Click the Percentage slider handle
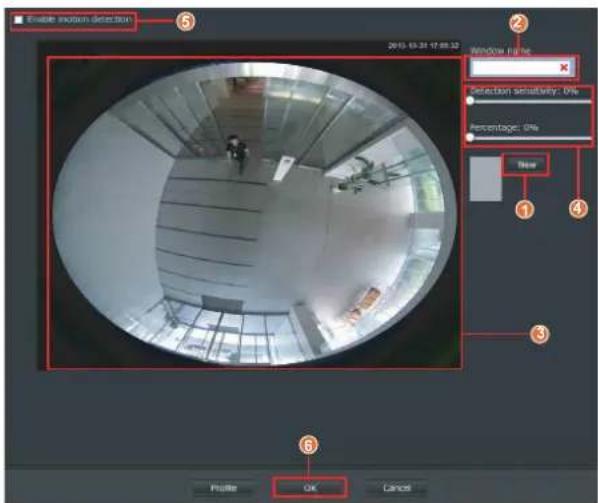The width and height of the screenshot is (598, 503). (470, 137)
